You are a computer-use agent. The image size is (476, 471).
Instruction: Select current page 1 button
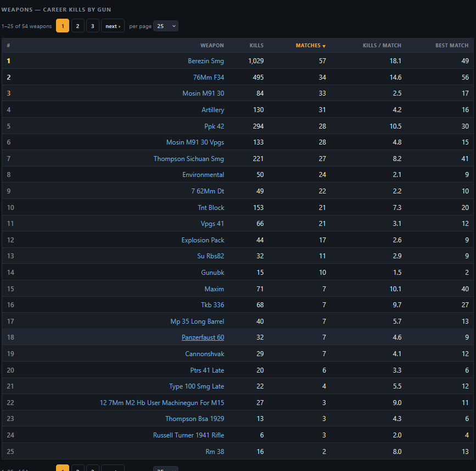click(63, 26)
